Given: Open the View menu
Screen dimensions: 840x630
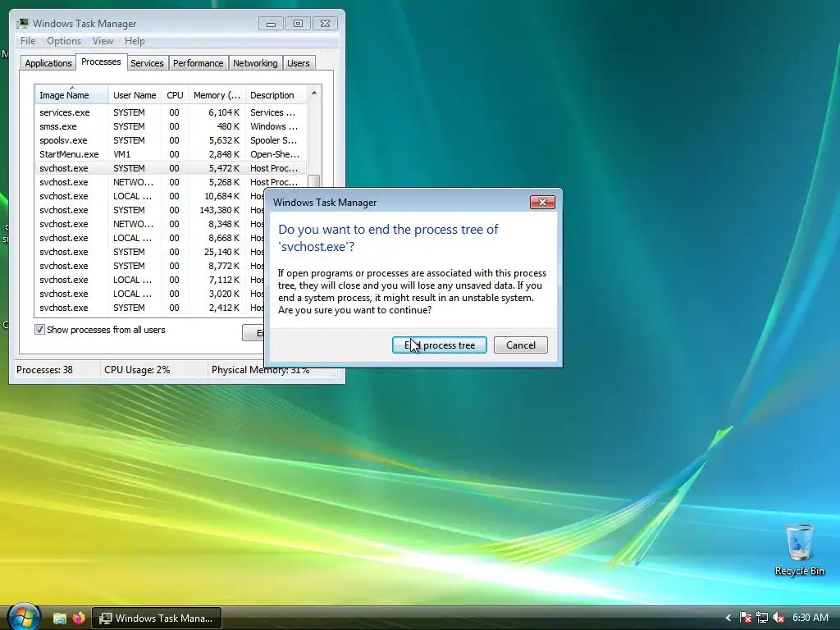Looking at the screenshot, I should tap(103, 41).
